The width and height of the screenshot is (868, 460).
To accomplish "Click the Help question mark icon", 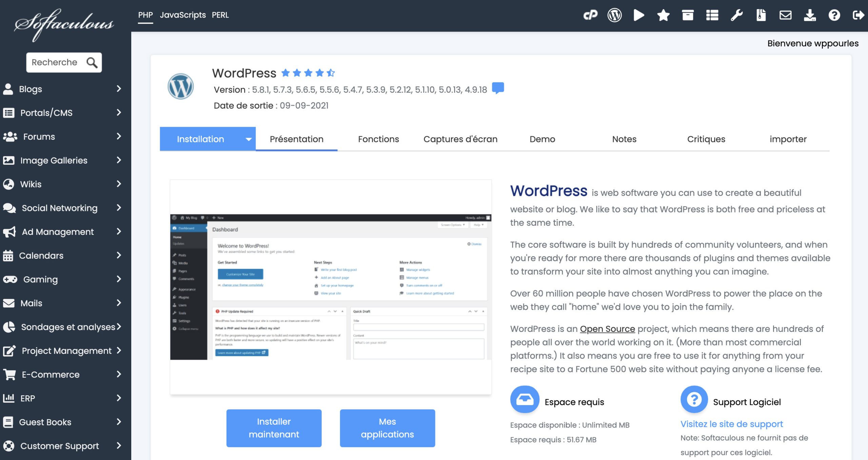I will click(832, 16).
